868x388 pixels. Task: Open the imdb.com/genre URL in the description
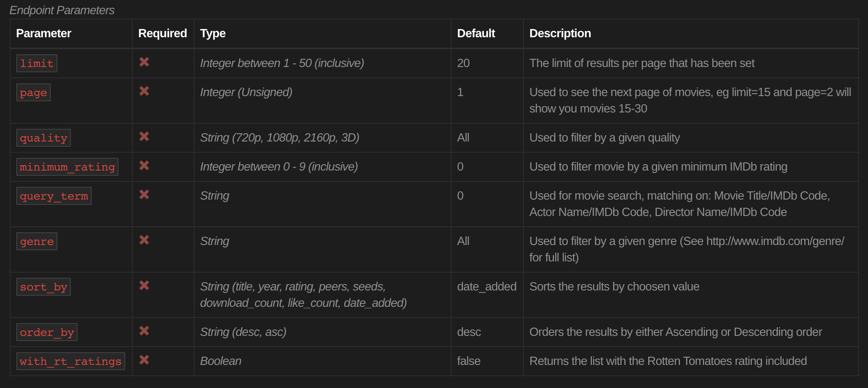coord(775,241)
